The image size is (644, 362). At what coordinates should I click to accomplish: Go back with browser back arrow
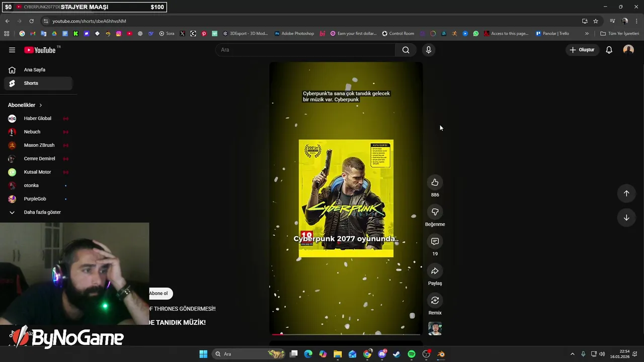(7, 21)
